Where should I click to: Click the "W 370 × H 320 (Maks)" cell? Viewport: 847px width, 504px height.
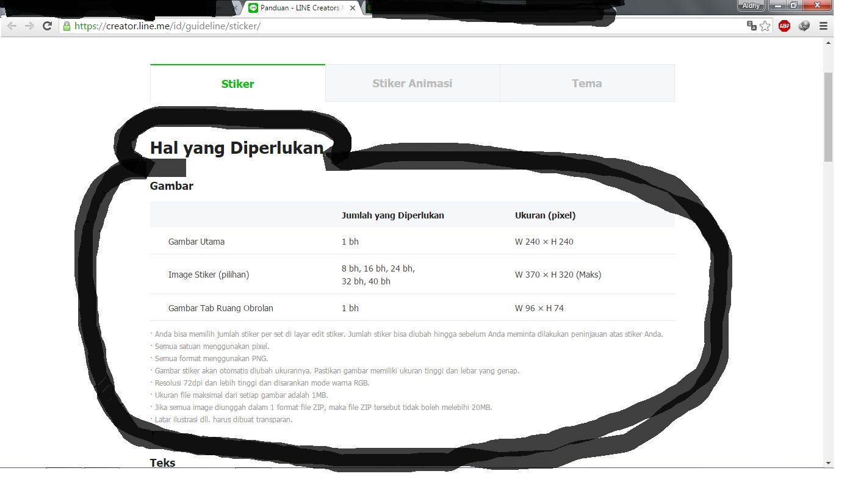pos(558,275)
